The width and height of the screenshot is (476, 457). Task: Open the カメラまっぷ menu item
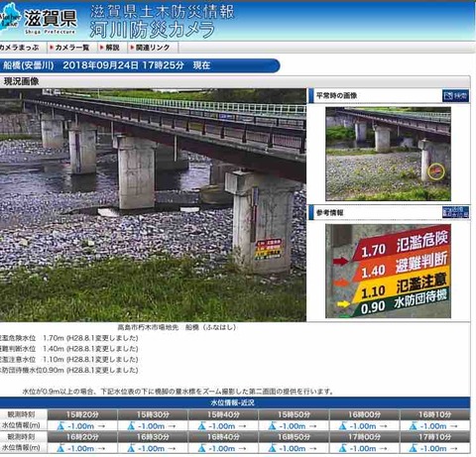19,48
